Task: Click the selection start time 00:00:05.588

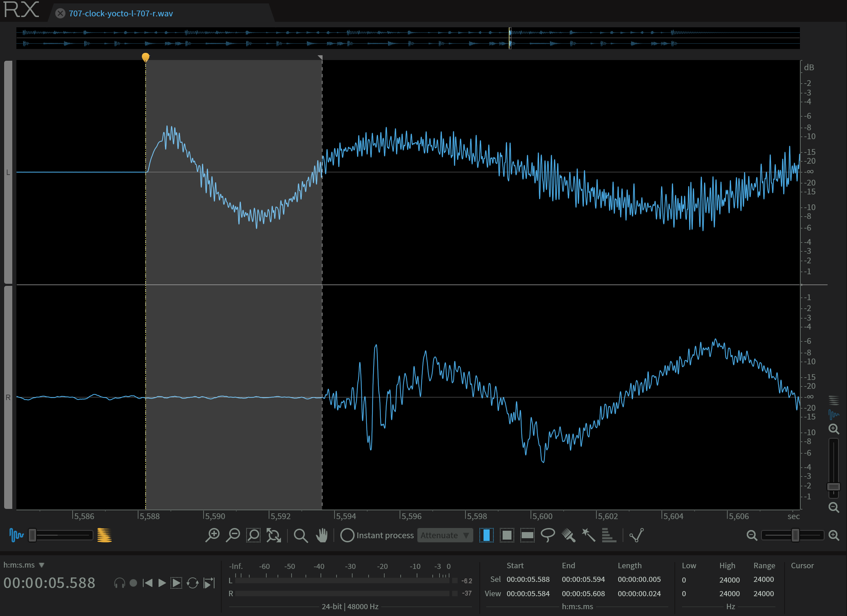Action: (528, 580)
